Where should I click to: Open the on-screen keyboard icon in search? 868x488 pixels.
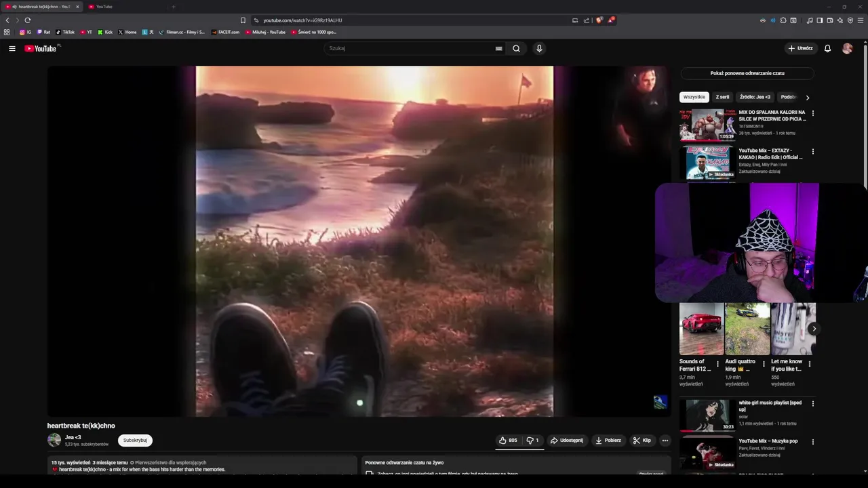pos(498,48)
